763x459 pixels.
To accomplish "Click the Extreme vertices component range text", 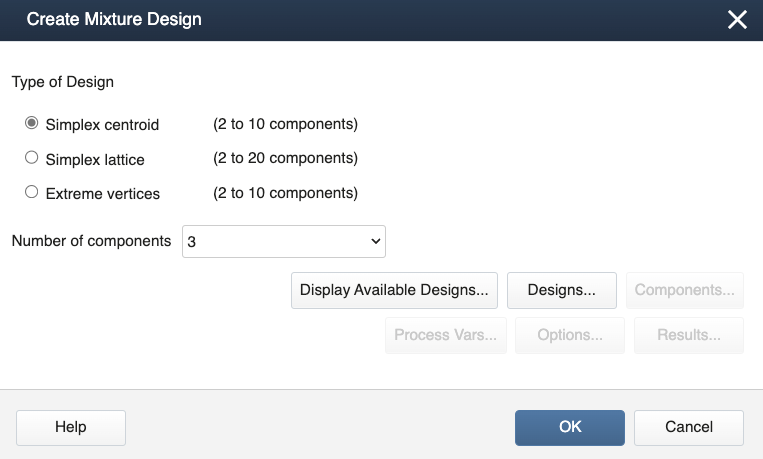I will point(285,192).
